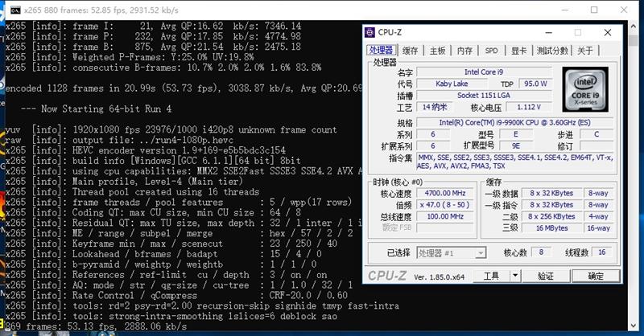
Task: Click the 8 x 256 KBytes L2 cache value
Action: pos(551,216)
